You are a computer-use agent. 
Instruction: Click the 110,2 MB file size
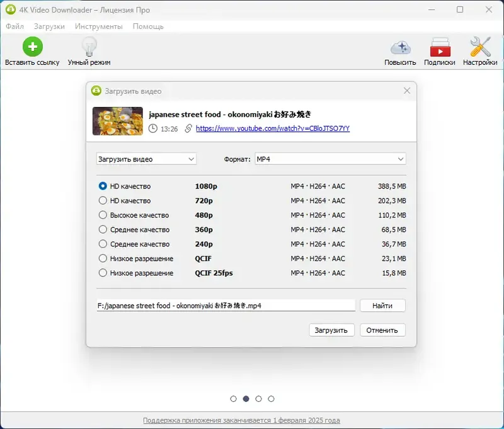(392, 215)
